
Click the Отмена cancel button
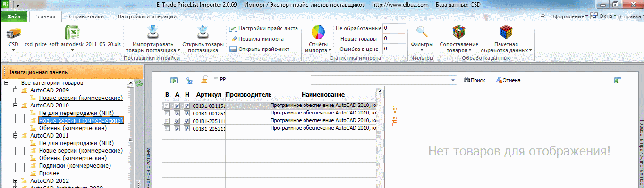pos(508,80)
